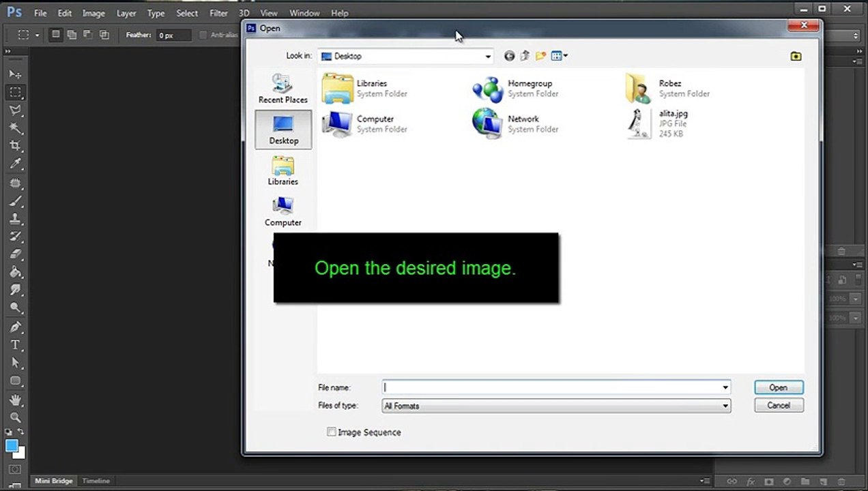Screen dimensions: 868x491
Task: Select the Path Selection tool
Action: [15, 363]
